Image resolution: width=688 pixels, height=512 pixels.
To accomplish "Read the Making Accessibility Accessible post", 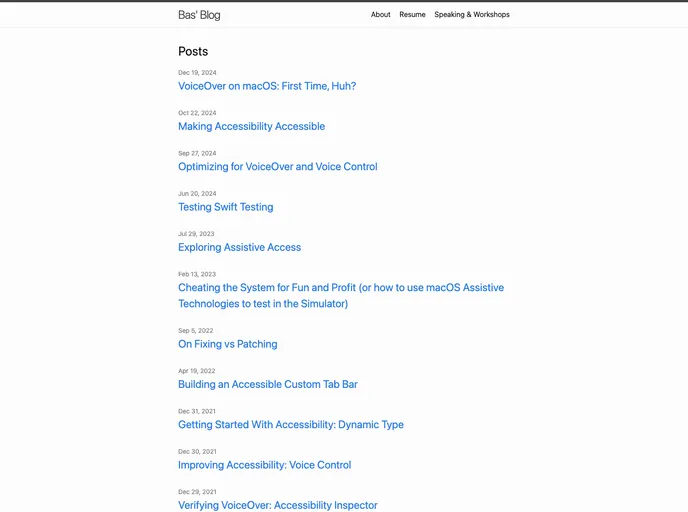I will 251,126.
